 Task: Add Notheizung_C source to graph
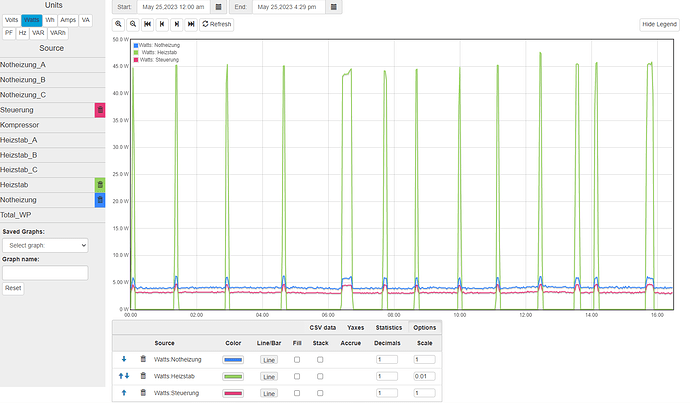[52, 95]
